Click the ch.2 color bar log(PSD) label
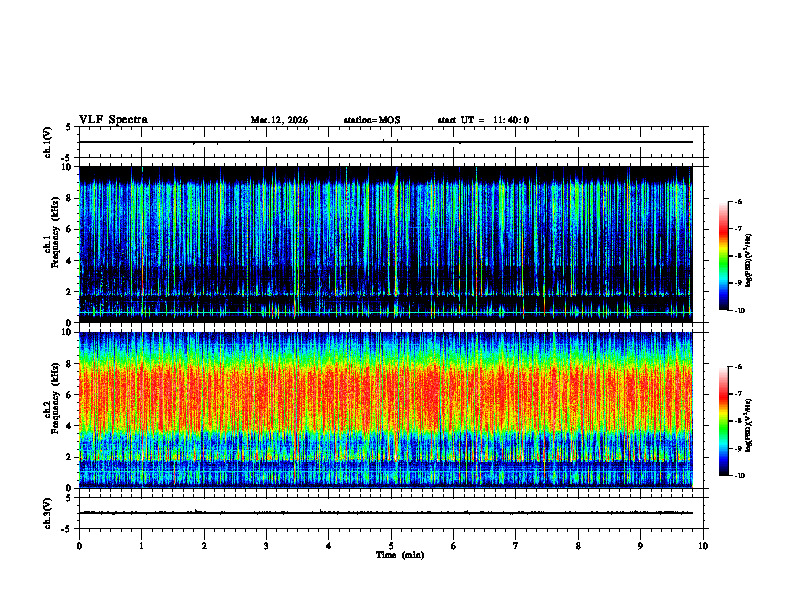Viewport: 792px width, 612px height. click(749, 426)
